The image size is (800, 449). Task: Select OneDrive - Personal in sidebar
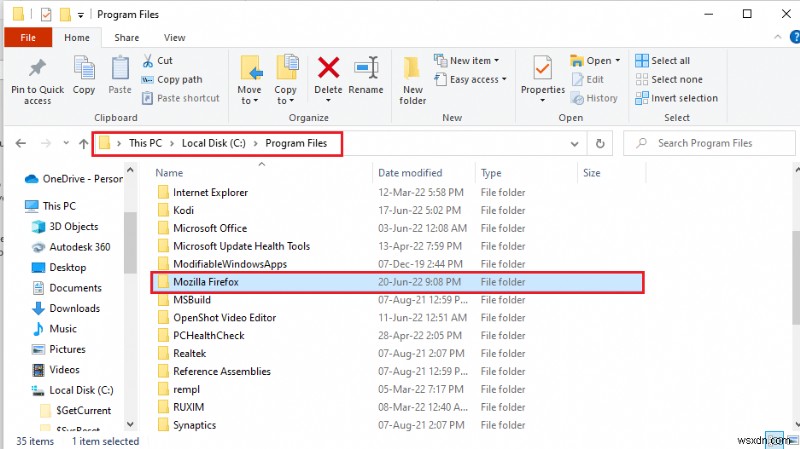(x=74, y=179)
